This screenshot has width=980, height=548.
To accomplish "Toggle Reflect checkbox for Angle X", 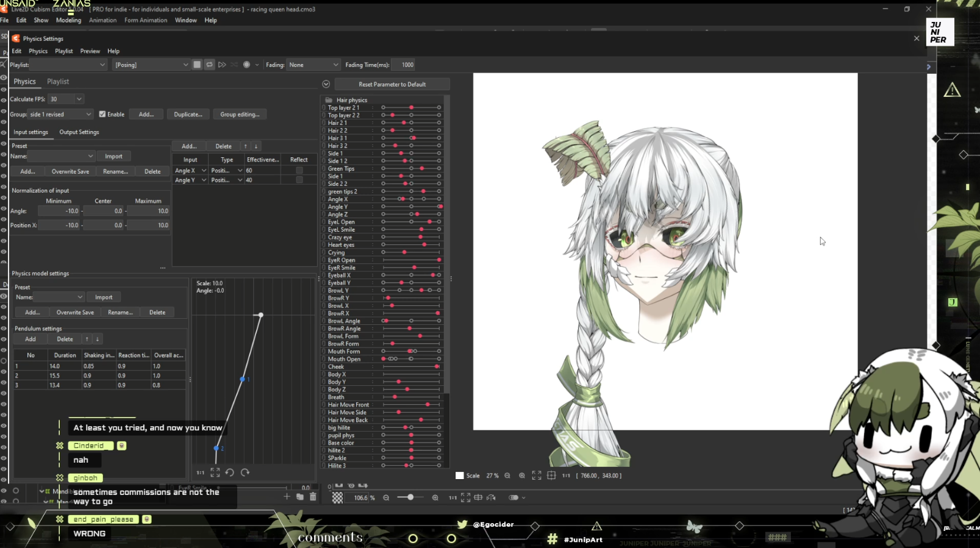I will point(299,170).
